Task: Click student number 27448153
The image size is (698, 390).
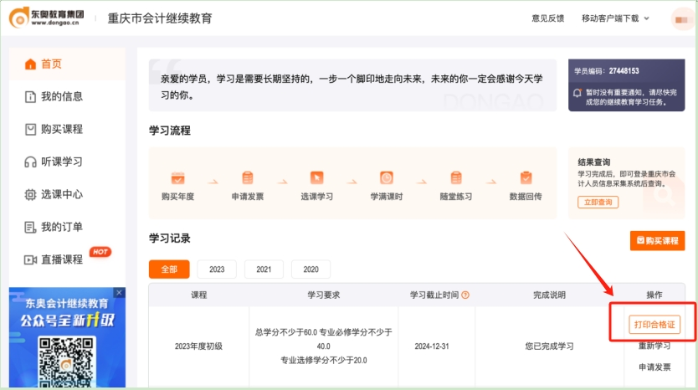Action: tap(624, 71)
